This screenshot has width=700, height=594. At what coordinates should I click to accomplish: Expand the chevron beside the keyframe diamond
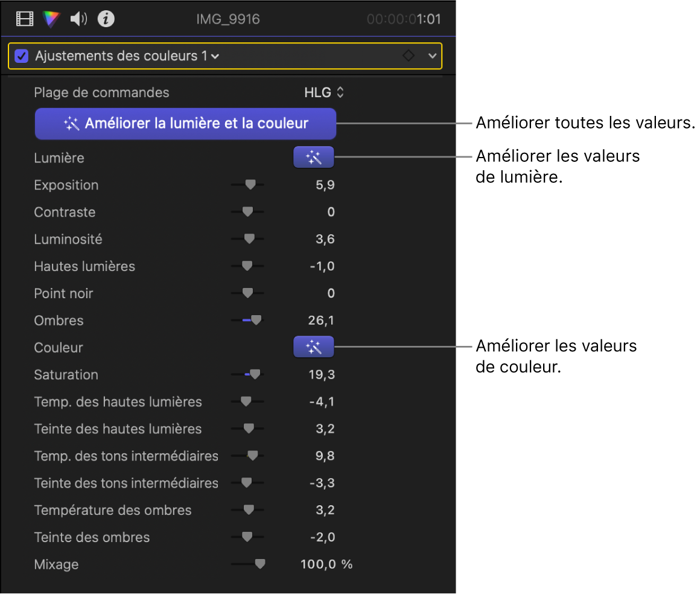(x=432, y=56)
